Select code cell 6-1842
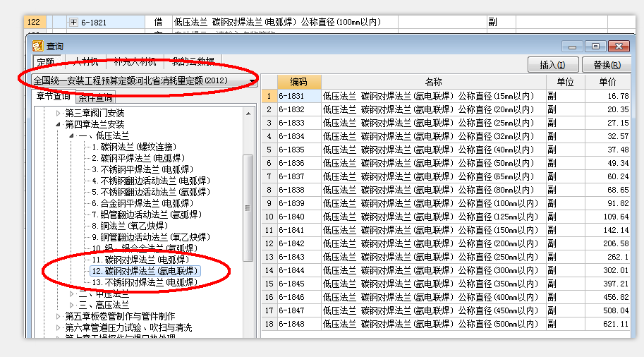This screenshot has width=644, height=357. tap(299, 243)
